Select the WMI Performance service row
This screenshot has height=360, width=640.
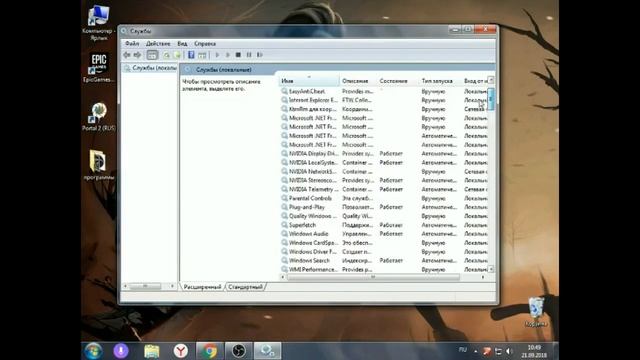point(384,269)
